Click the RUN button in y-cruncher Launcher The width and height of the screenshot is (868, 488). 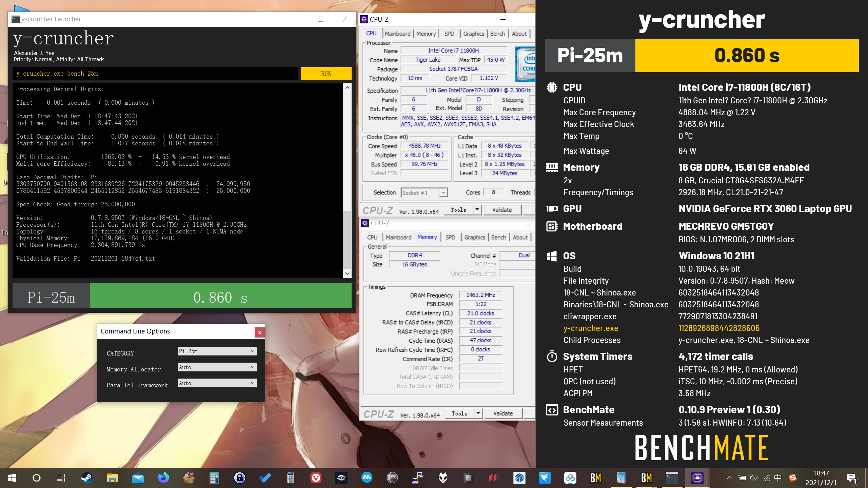[326, 74]
